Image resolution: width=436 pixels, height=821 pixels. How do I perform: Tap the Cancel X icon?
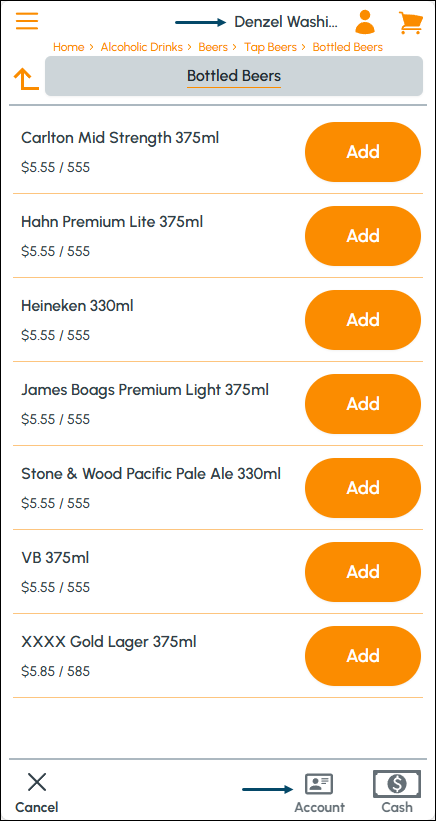tap(37, 782)
